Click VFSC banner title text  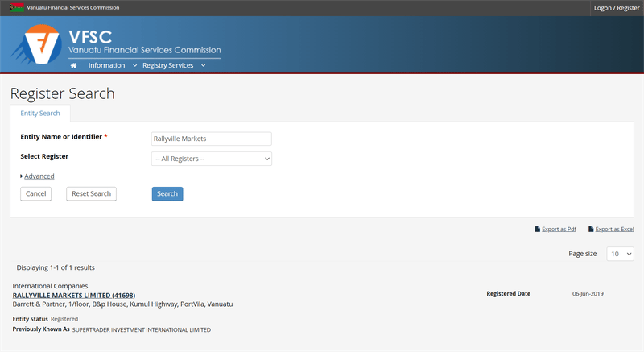(x=90, y=37)
